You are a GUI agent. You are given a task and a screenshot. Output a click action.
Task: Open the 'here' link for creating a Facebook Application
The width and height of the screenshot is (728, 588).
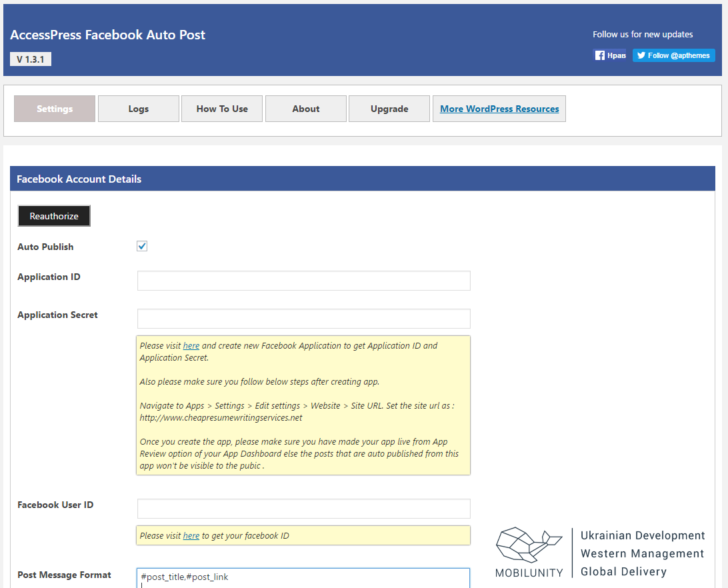point(191,345)
